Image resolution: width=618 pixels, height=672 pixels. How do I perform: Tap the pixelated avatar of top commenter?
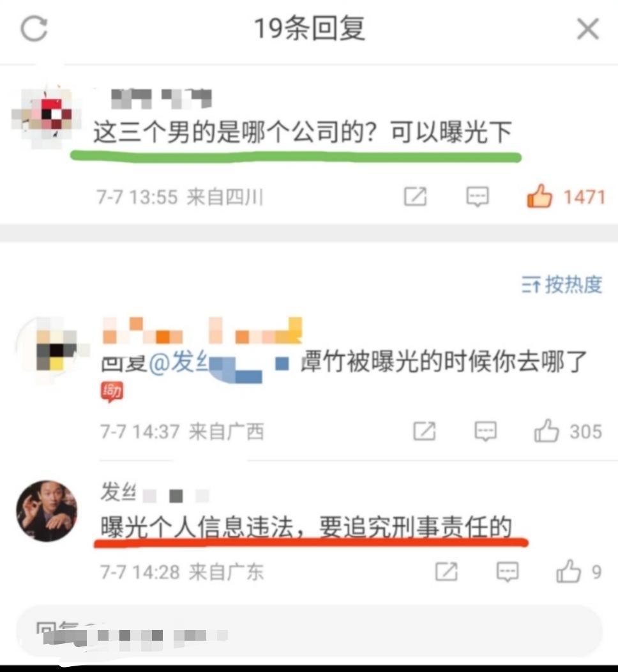(x=47, y=116)
